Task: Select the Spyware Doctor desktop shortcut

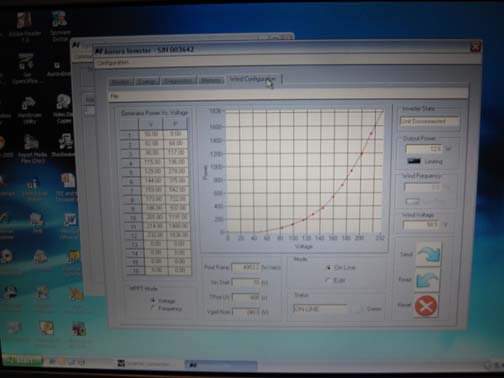Action: [x=60, y=19]
